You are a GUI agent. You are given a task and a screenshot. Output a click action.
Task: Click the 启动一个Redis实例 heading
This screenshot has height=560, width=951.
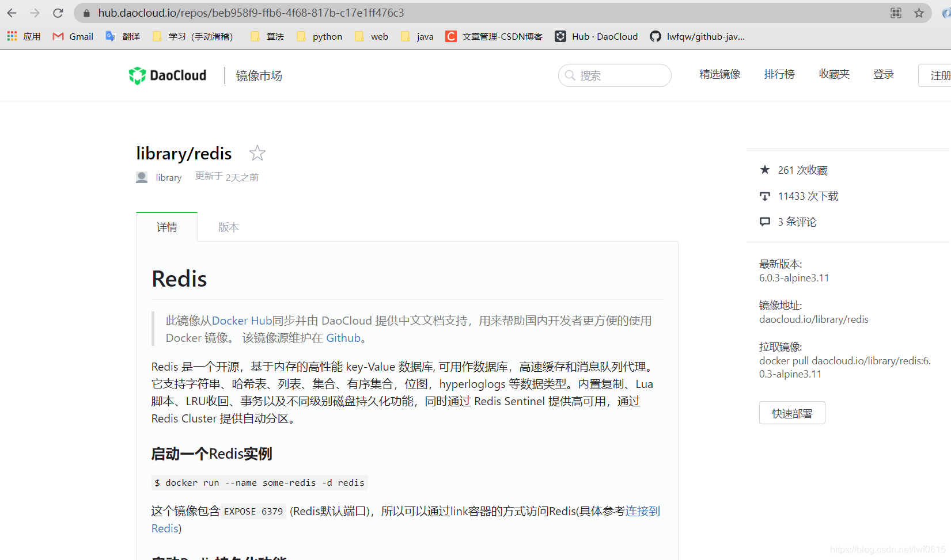coord(211,454)
